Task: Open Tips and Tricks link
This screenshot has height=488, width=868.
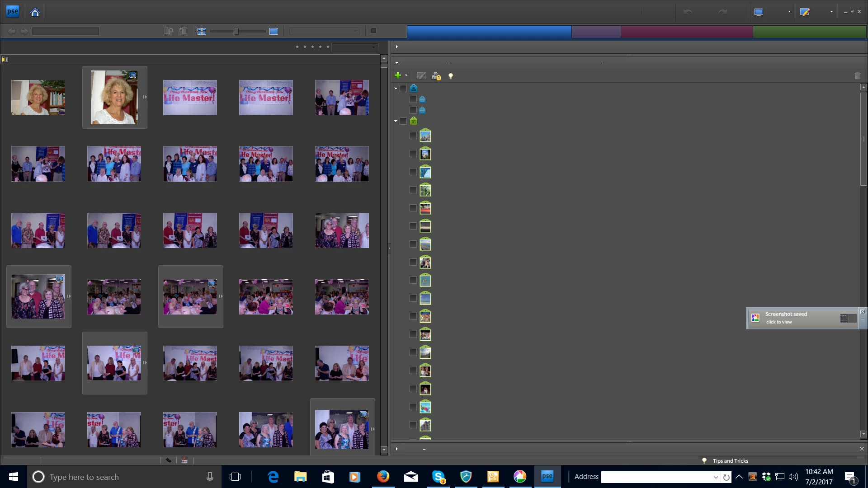Action: tap(730, 461)
